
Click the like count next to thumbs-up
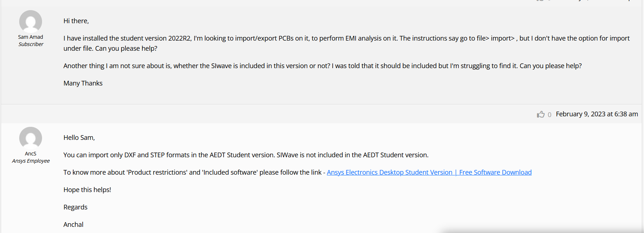point(549,115)
